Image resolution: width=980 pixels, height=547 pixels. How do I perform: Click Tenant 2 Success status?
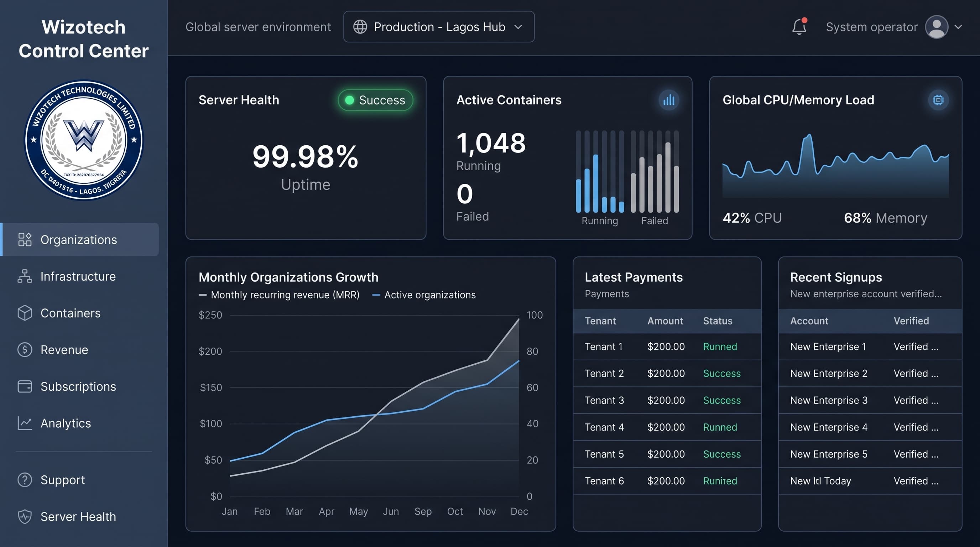click(722, 373)
